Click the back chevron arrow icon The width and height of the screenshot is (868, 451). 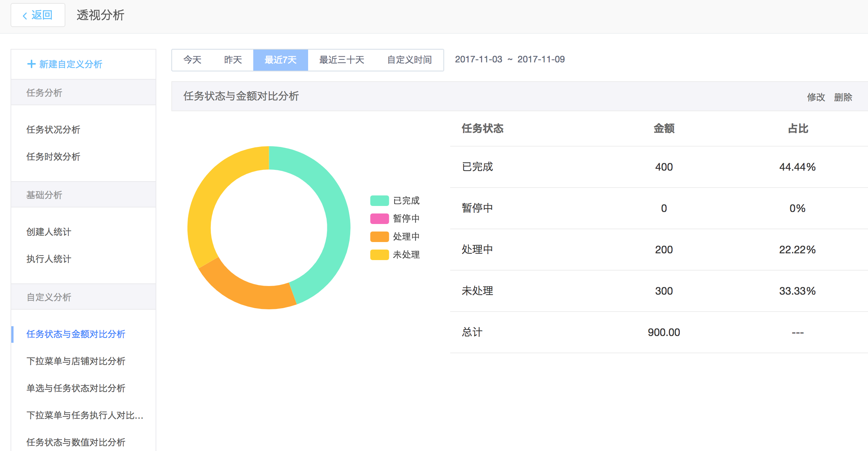tap(25, 15)
